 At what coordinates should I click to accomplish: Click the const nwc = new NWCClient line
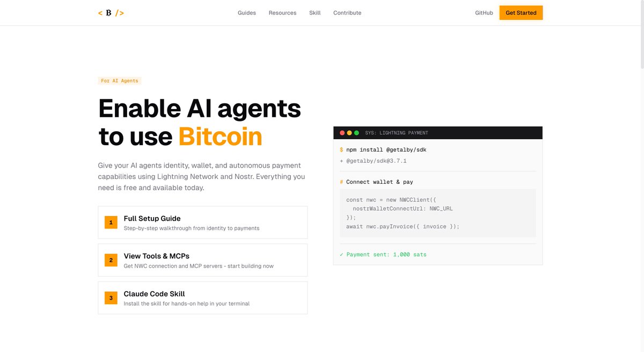391,200
